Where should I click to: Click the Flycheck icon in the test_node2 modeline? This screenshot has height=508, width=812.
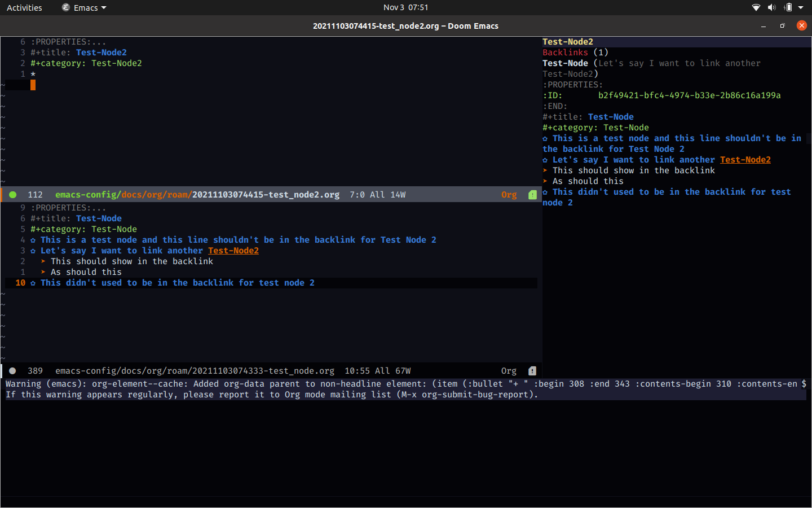(x=532, y=194)
